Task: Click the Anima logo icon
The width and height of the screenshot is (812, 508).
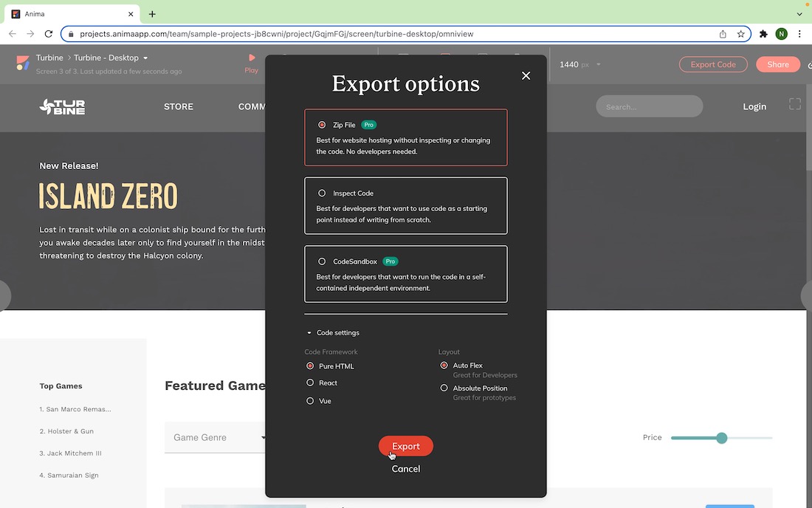Action: [23, 64]
